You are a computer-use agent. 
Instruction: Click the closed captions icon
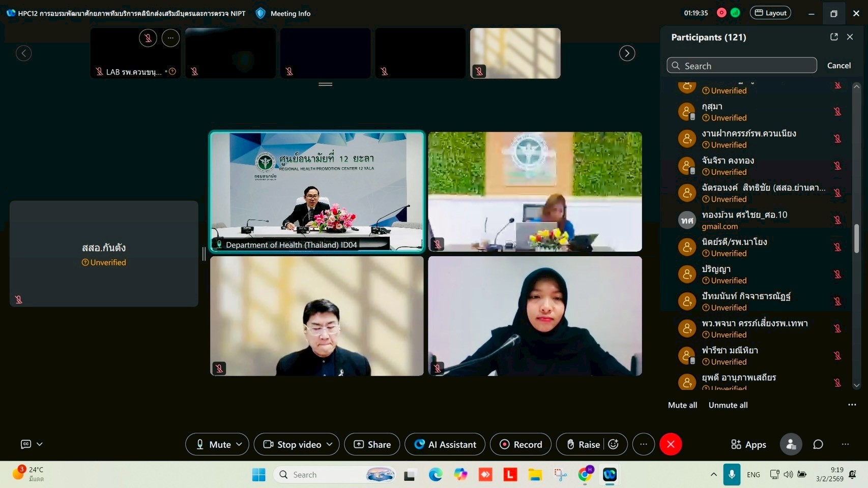[x=26, y=444]
